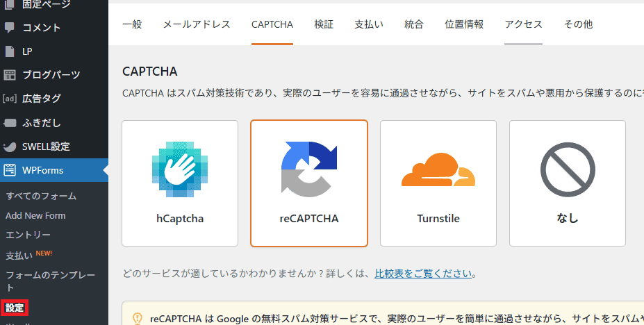Open the メールアドレス settings tab
Viewport: 644px width, 325px height.
197,24
